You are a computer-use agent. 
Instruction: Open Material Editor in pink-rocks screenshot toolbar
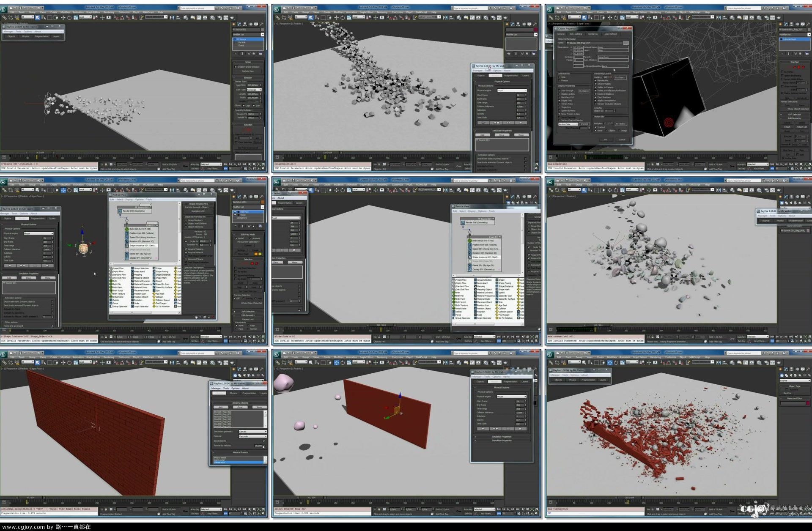pos(486,362)
